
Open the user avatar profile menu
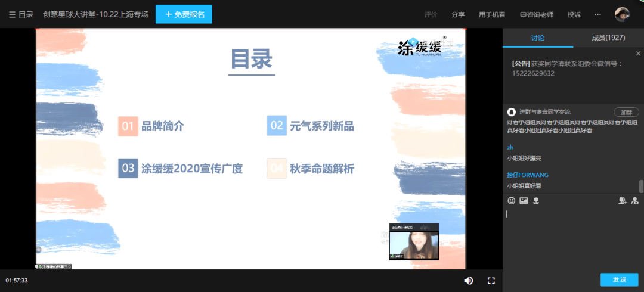click(x=622, y=14)
